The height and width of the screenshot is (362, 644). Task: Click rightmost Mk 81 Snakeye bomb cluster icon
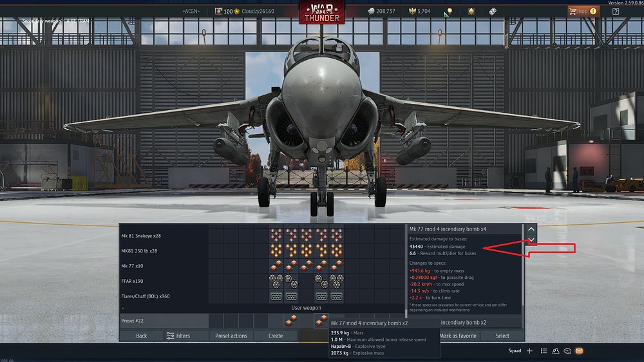[x=336, y=236]
